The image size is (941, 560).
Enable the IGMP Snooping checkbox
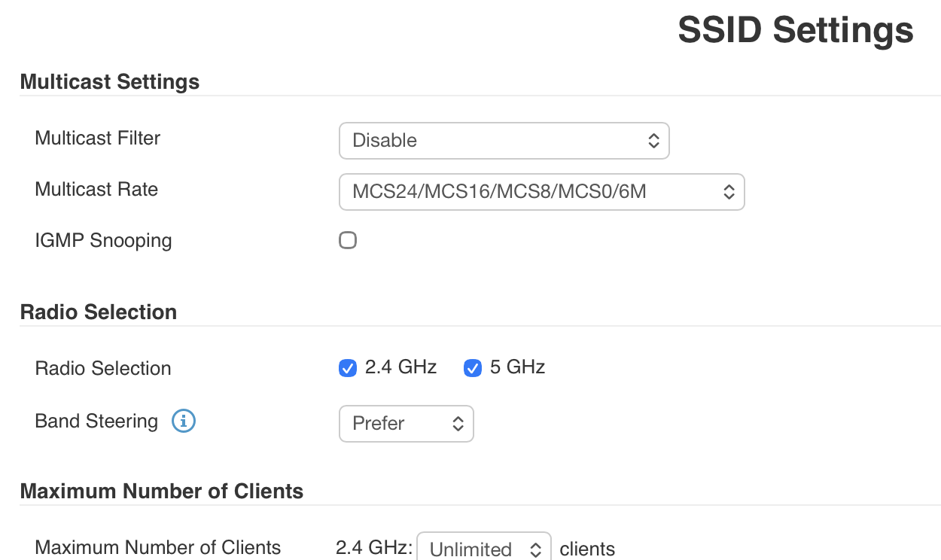tap(348, 241)
